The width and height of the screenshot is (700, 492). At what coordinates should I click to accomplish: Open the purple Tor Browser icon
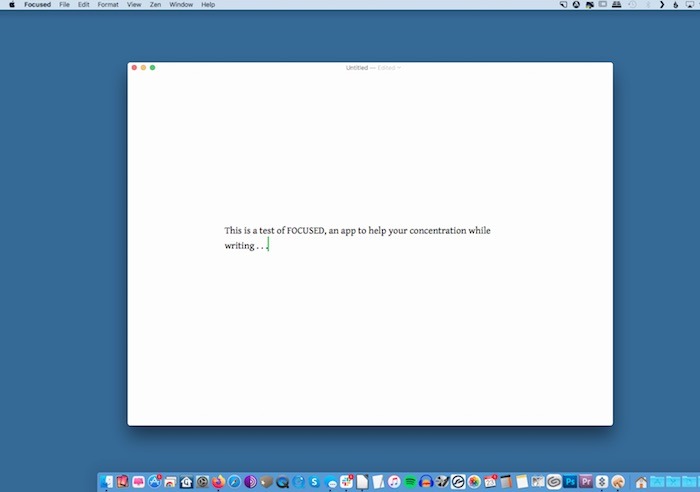(250, 481)
